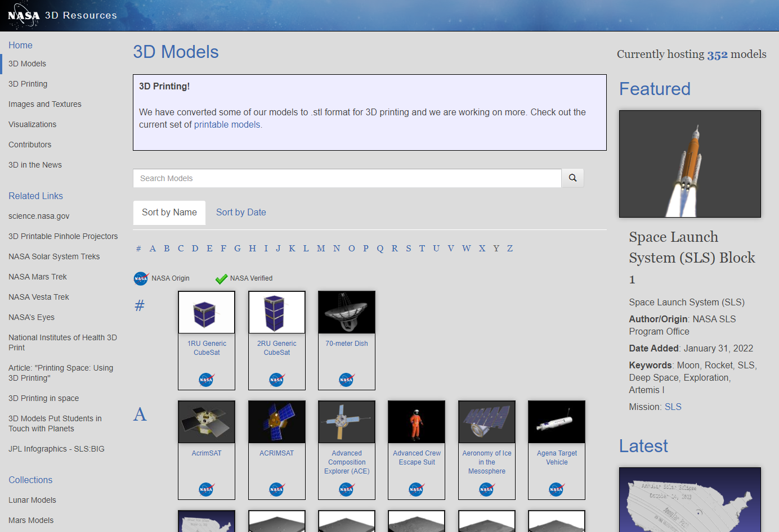Switch to Sort by Date

241,213
